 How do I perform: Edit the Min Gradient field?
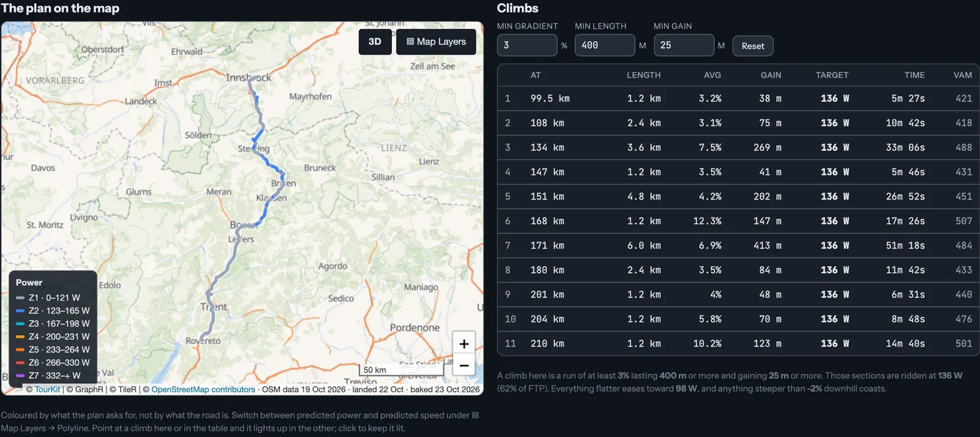click(527, 45)
